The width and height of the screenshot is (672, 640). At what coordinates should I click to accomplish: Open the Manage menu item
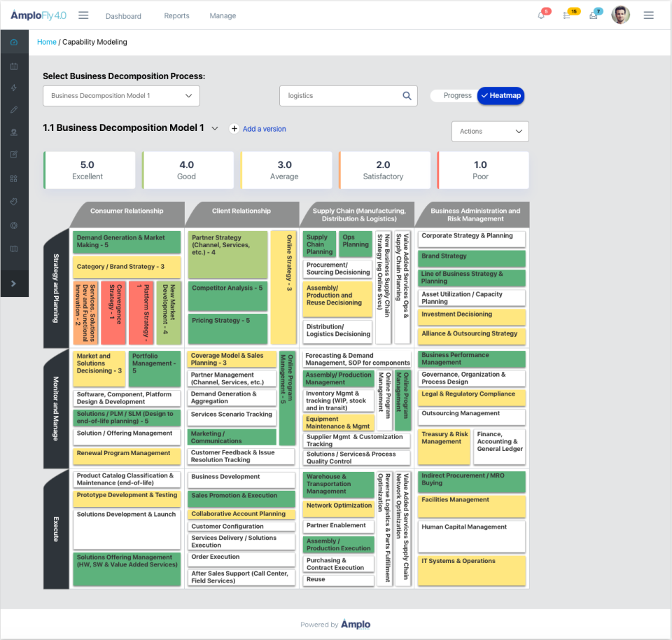pos(223,15)
